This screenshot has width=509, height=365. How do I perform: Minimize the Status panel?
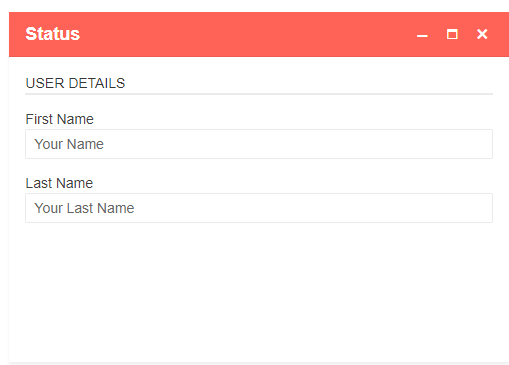pos(422,36)
